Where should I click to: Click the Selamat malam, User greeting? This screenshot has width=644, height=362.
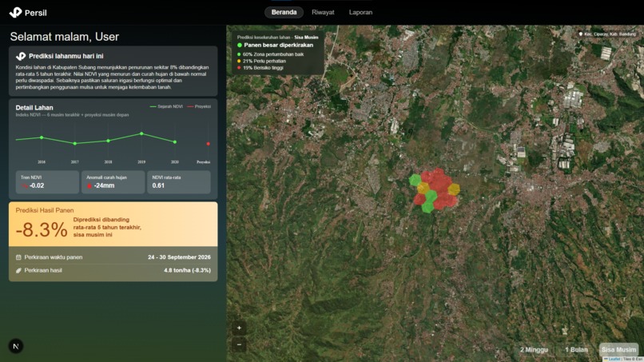pyautogui.click(x=65, y=37)
